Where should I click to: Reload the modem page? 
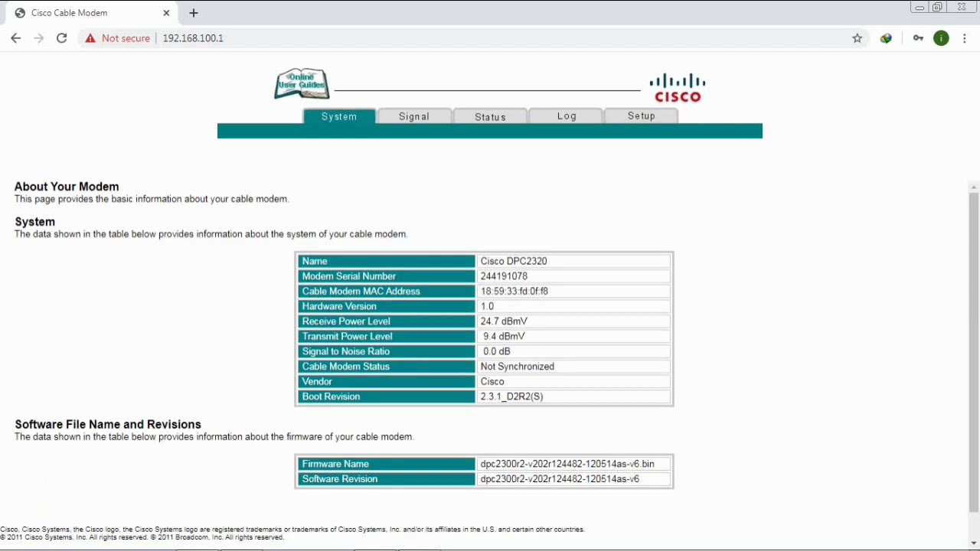[62, 38]
